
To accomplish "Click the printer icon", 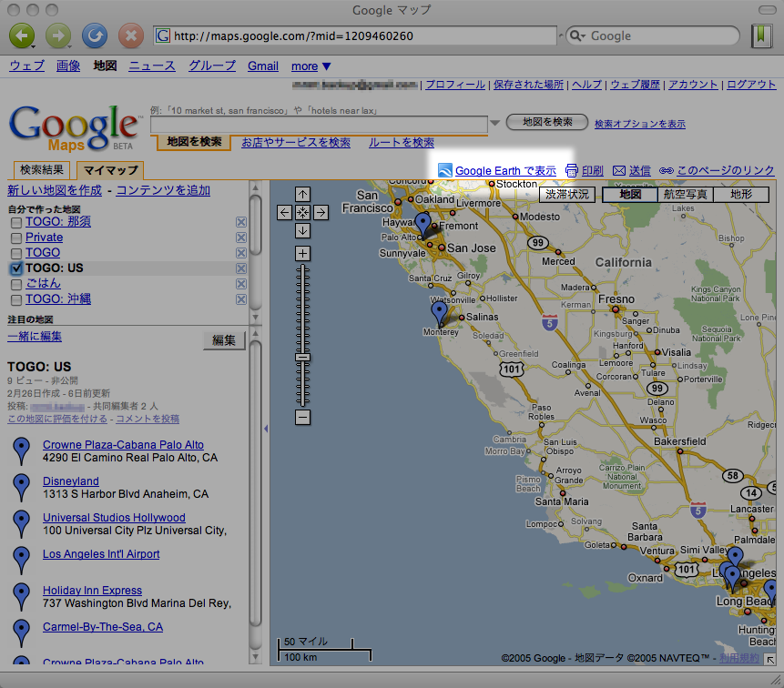I will pos(572,171).
